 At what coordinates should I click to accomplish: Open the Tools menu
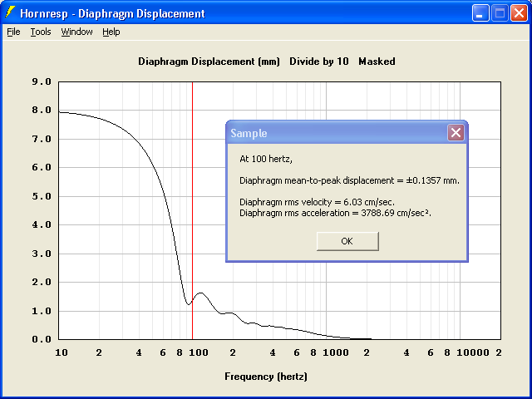(41, 32)
